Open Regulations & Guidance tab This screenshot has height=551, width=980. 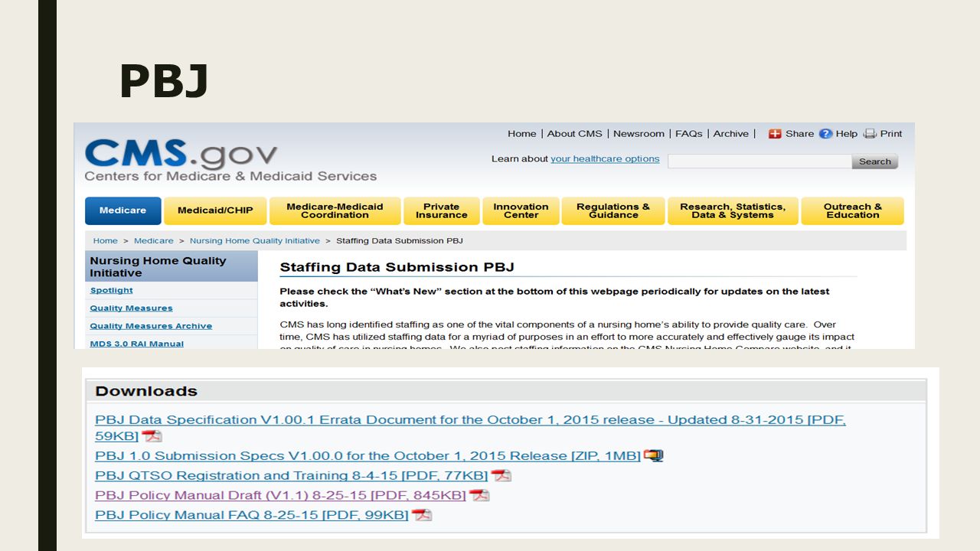[x=613, y=210]
